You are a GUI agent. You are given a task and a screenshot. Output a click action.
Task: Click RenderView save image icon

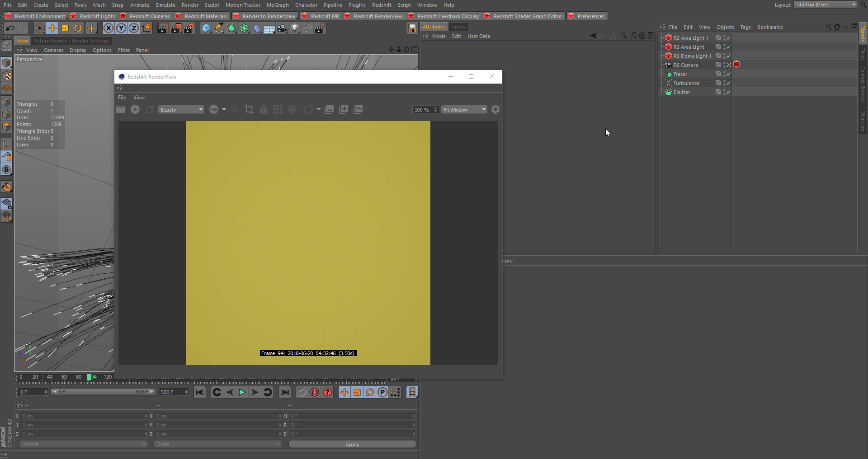click(x=329, y=109)
